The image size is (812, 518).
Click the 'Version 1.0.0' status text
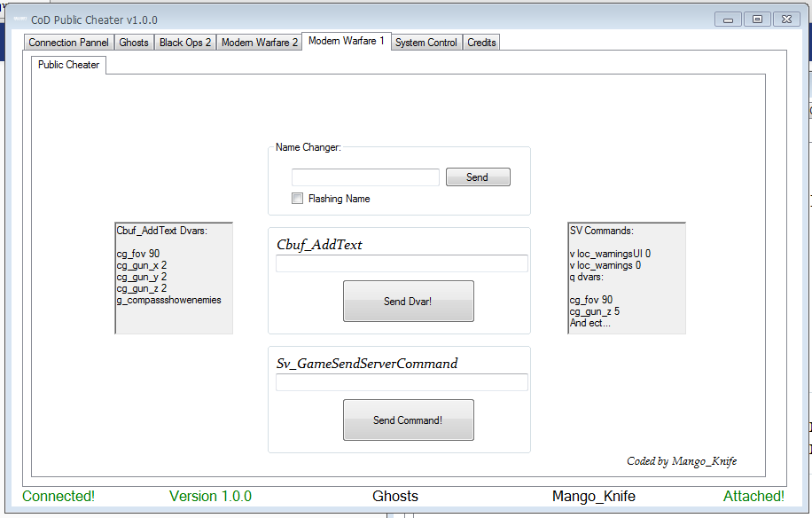(210, 496)
